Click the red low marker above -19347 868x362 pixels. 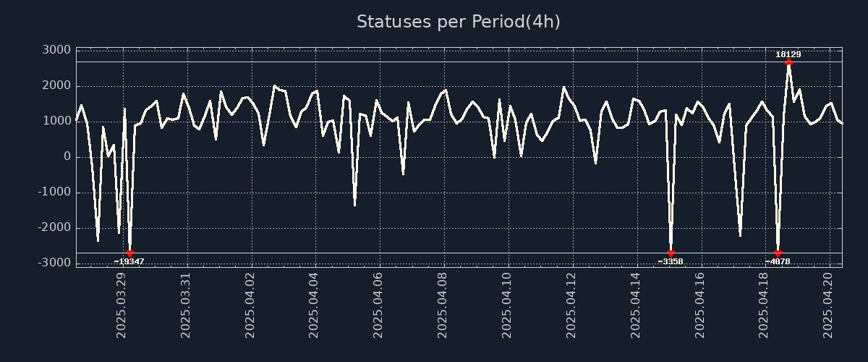coord(129,253)
